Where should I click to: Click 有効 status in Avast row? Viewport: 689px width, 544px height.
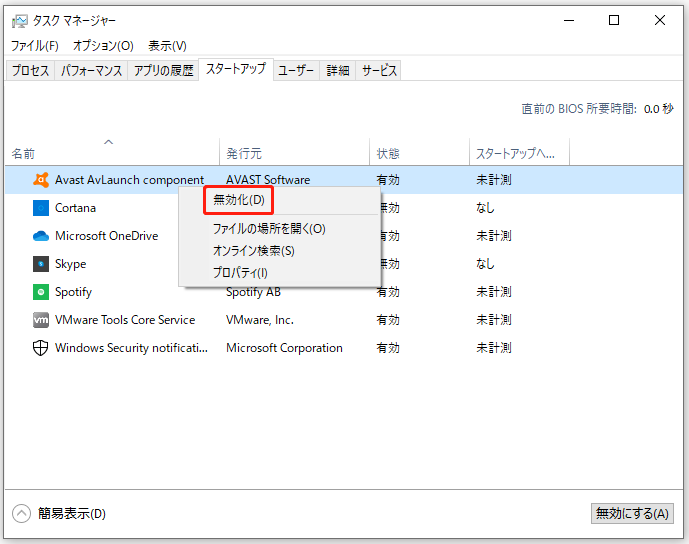tap(388, 180)
